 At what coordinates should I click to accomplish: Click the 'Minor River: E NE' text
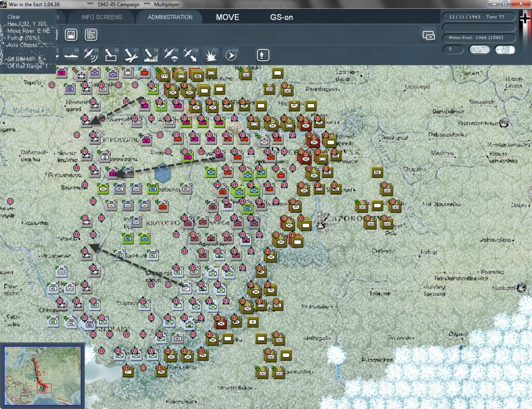(29, 31)
